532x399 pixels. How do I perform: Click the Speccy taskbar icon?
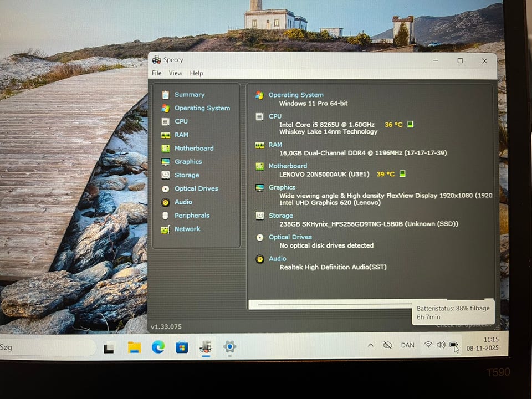point(206,347)
